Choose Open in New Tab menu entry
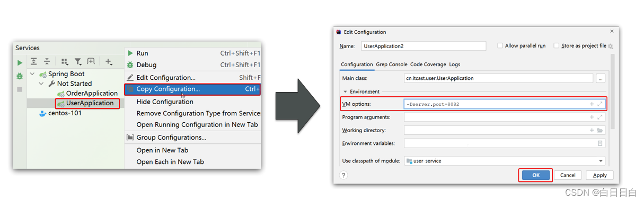The height and width of the screenshot is (202, 644). point(193,150)
